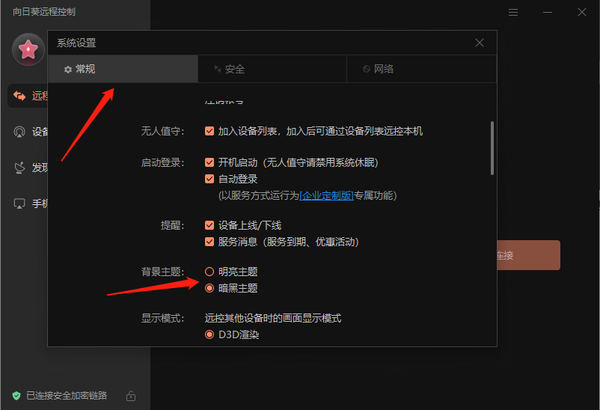Uncheck 服务消息 reminder checkbox
The height and width of the screenshot is (410, 600).
(209, 242)
